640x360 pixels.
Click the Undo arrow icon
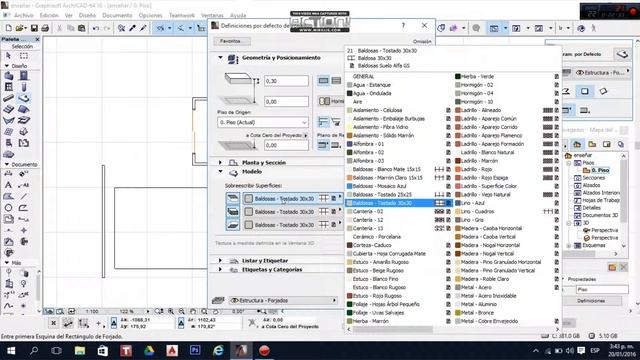(96, 28)
